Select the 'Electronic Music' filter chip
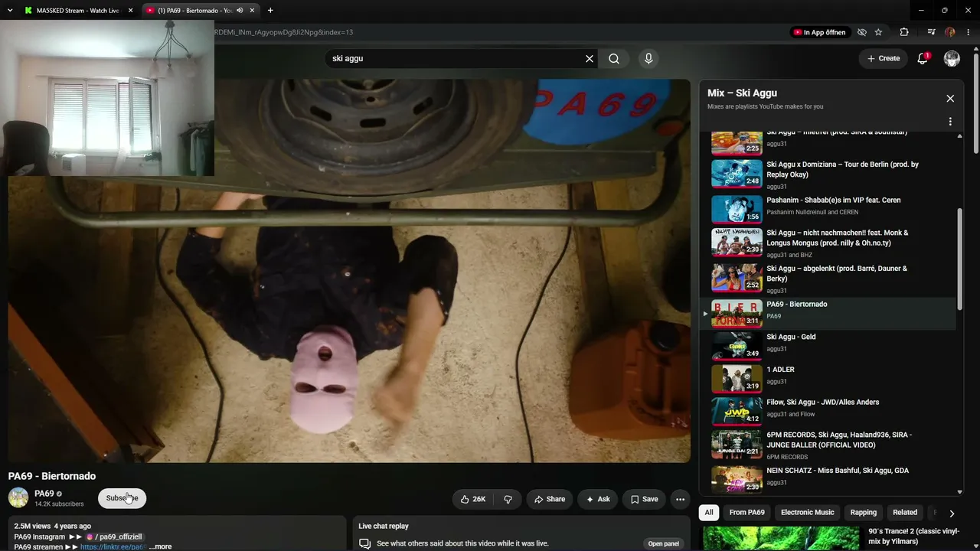The height and width of the screenshot is (551, 980). pyautogui.click(x=807, y=513)
